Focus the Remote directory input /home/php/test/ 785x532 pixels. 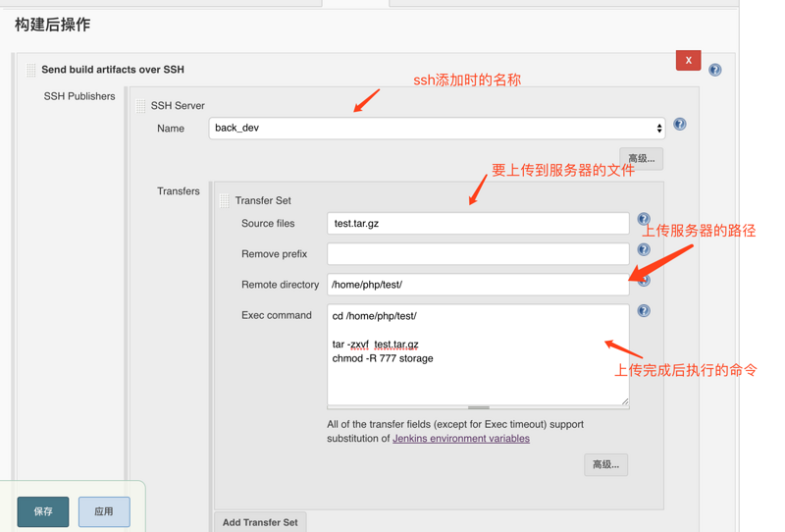pos(478,285)
